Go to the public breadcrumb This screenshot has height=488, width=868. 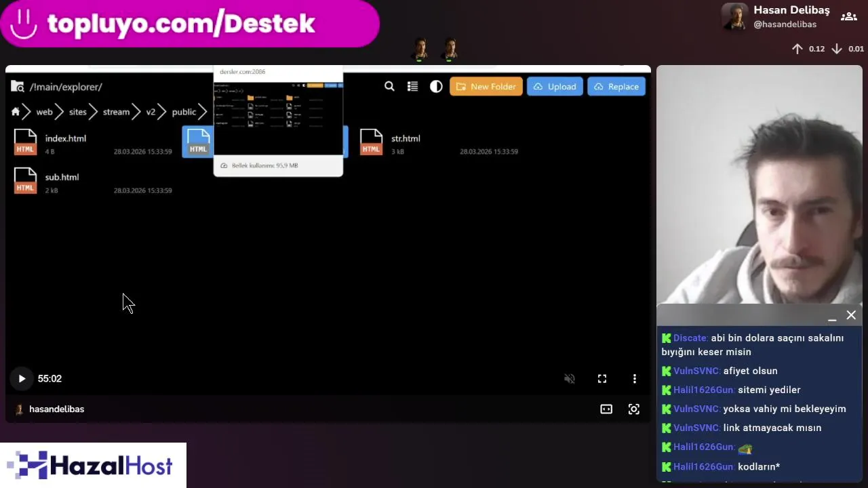(184, 112)
